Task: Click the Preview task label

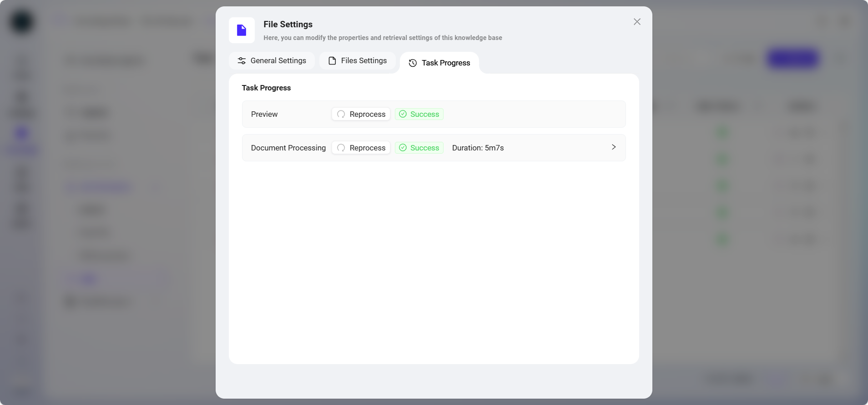Action: pyautogui.click(x=264, y=115)
